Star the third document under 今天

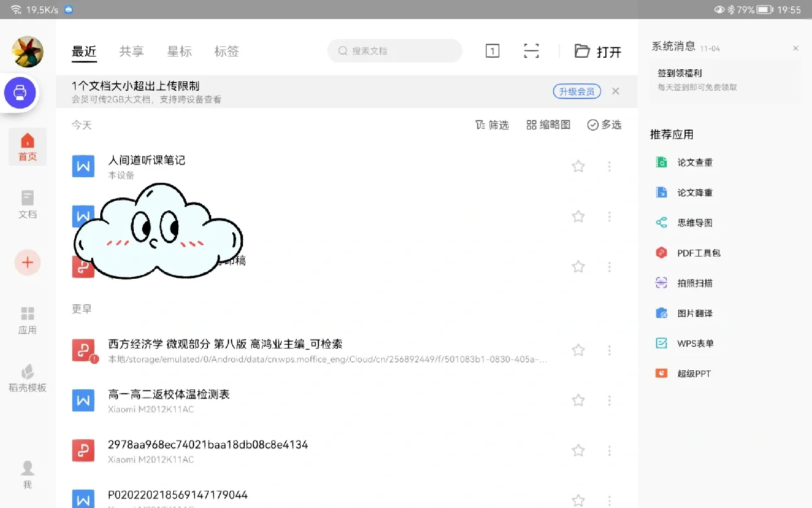pos(578,267)
